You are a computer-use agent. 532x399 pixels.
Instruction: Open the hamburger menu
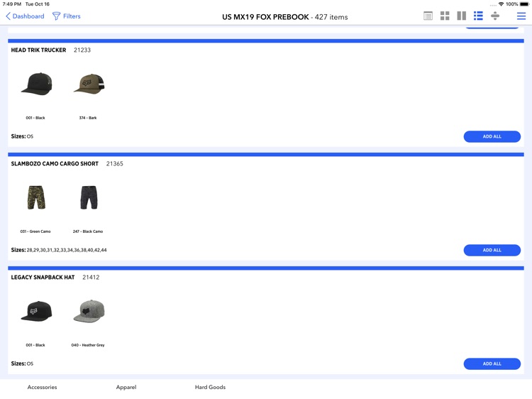tap(521, 16)
